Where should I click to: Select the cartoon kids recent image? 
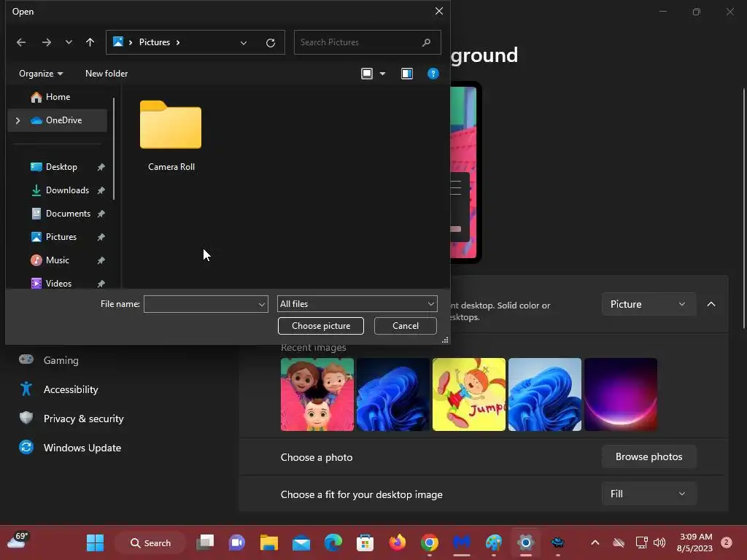317,394
